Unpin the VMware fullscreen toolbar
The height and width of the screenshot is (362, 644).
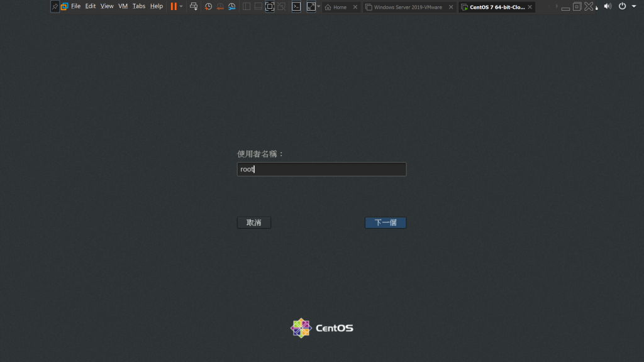coord(55,6)
